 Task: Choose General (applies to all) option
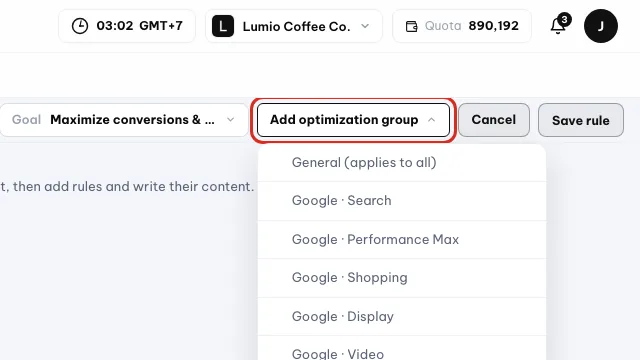402,162
